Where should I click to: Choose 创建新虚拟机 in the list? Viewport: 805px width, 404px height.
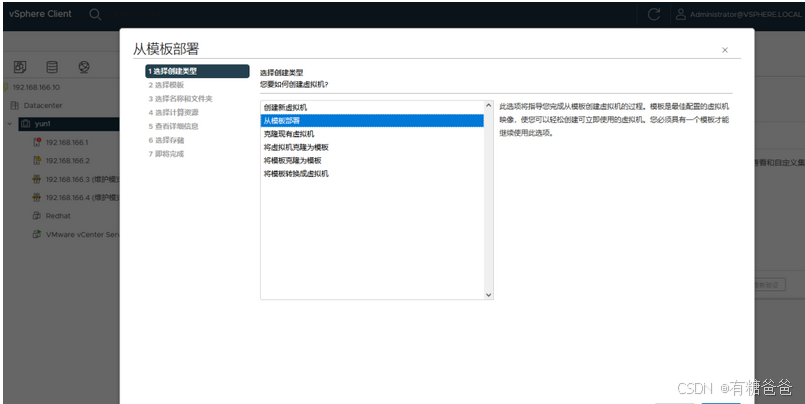(x=372, y=107)
